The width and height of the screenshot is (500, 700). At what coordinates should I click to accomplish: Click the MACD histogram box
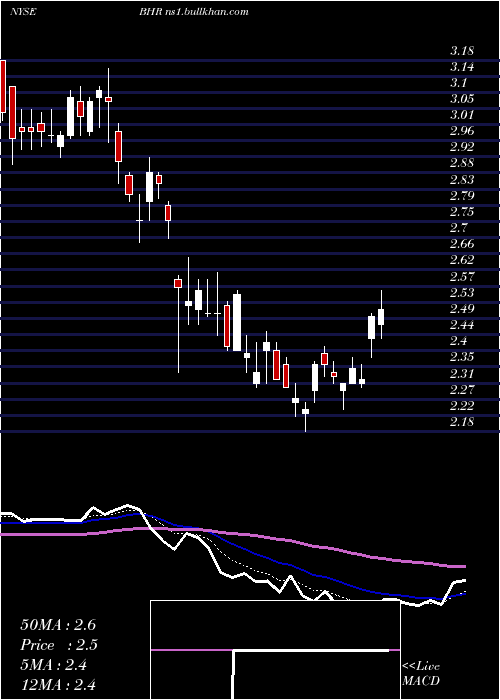pyautogui.click(x=275, y=650)
